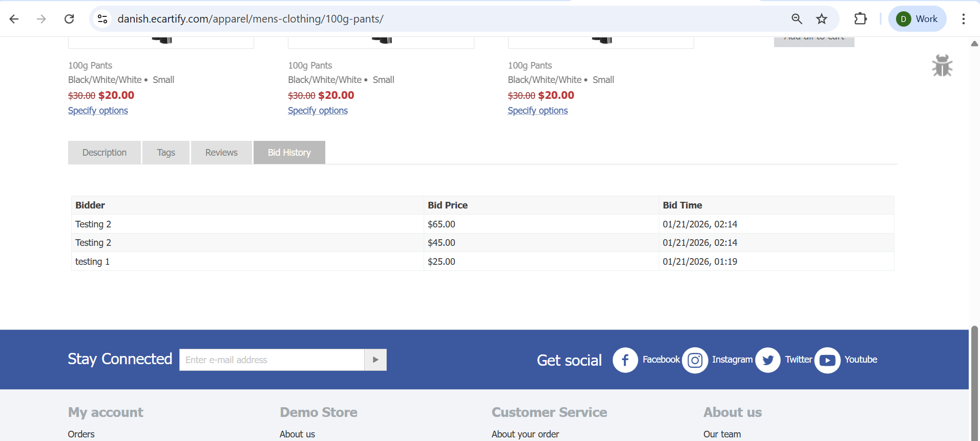The width and height of the screenshot is (980, 441).
Task: Switch to the Description tab
Action: 105,153
